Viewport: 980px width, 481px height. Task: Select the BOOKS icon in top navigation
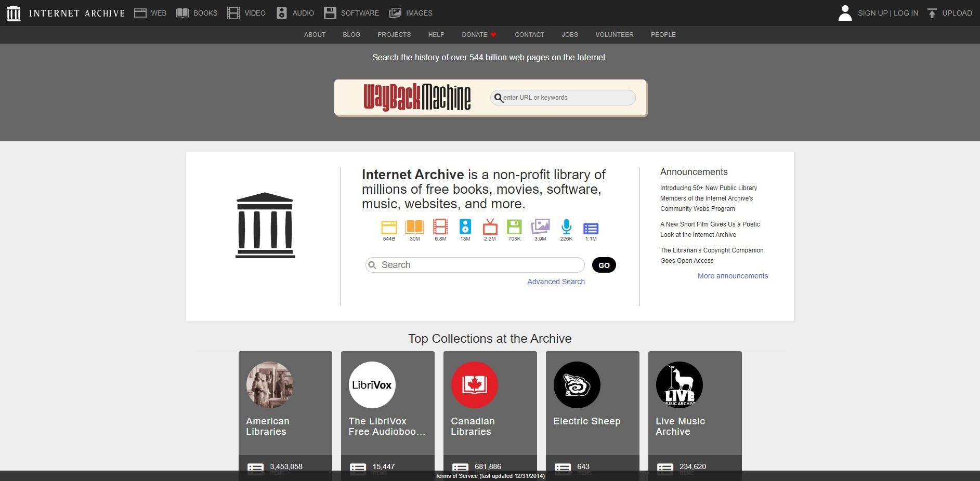[x=182, y=12]
